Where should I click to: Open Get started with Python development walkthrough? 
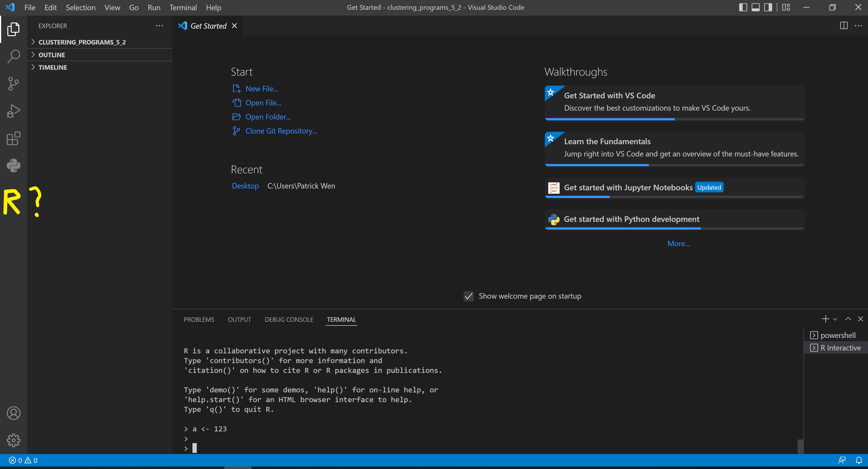pos(674,219)
